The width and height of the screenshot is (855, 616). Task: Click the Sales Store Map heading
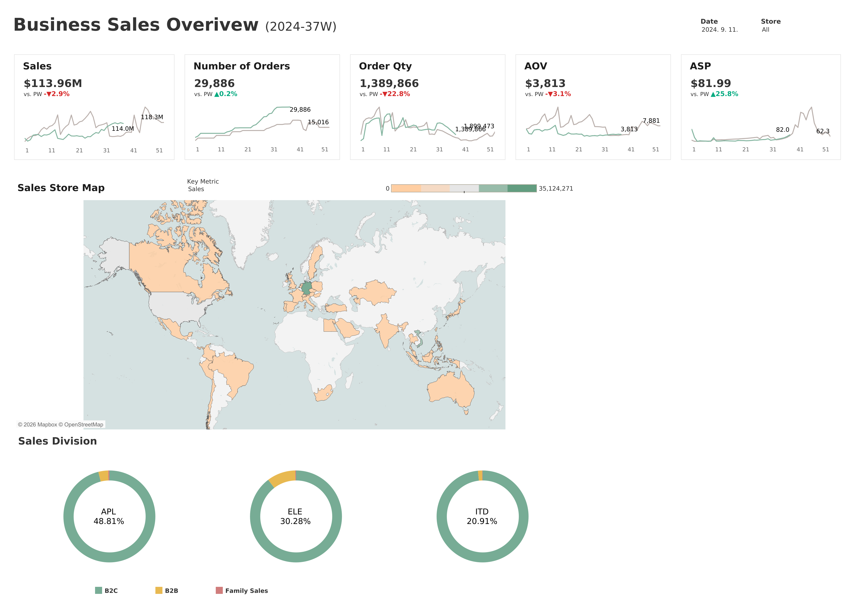pos(61,188)
